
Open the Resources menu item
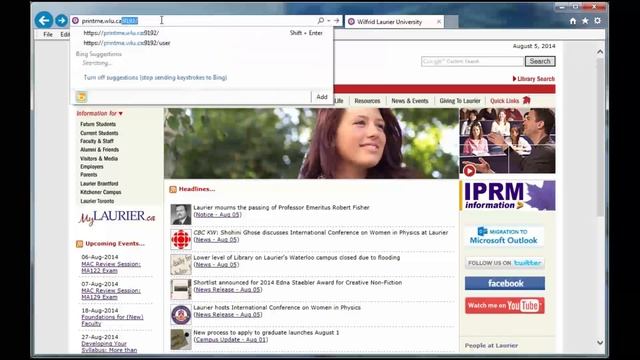click(x=367, y=101)
